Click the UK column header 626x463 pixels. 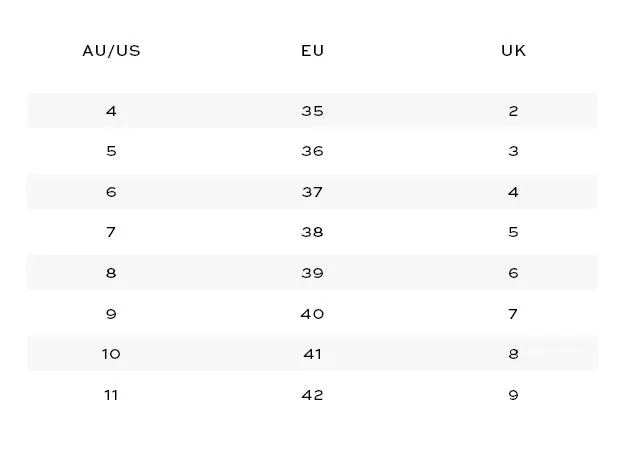513,51
